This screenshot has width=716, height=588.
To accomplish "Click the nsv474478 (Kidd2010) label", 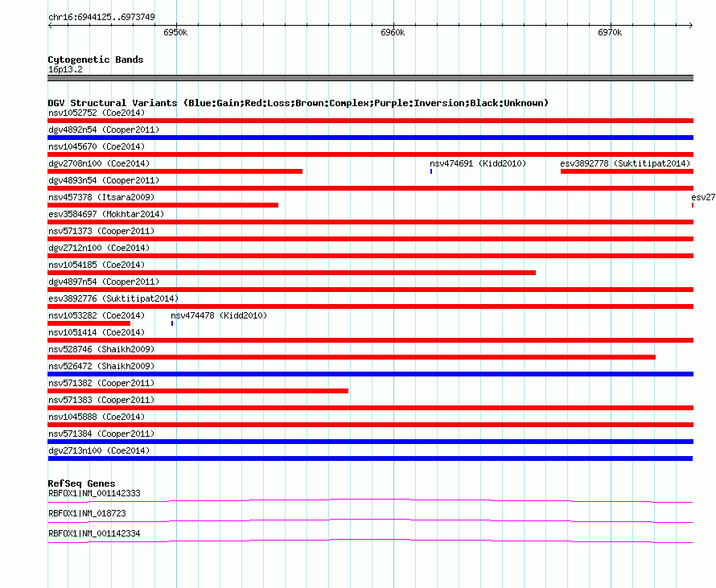I will [x=219, y=315].
